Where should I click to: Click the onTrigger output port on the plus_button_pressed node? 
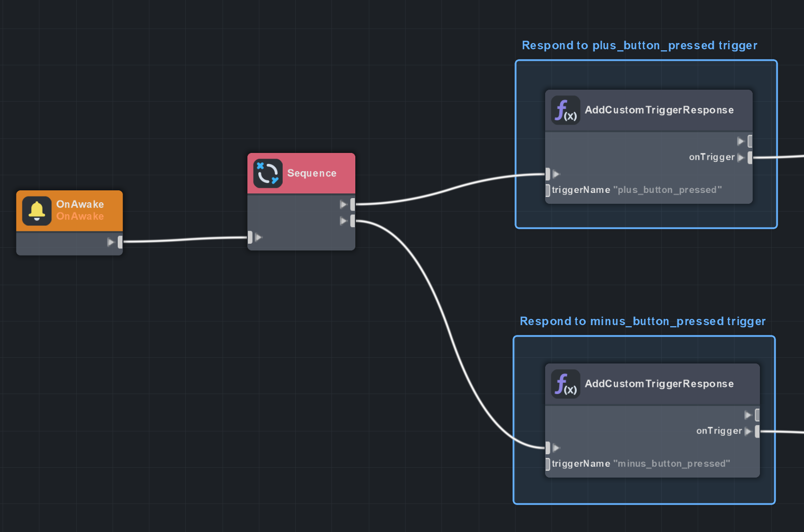point(750,158)
